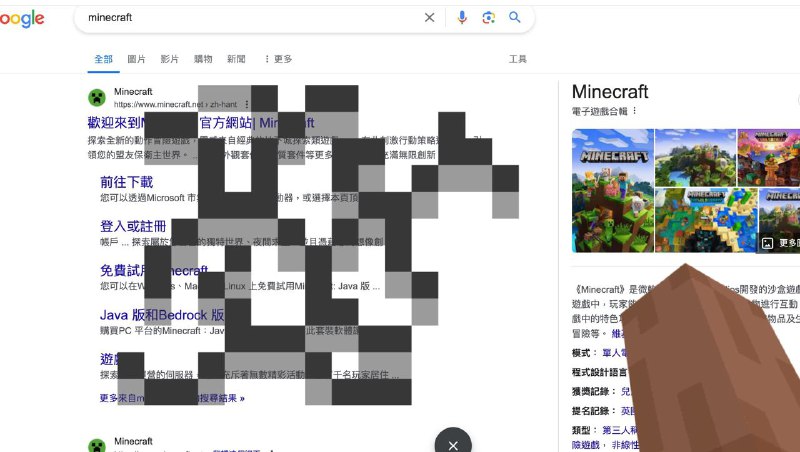Open the 工具 search tools
The height and width of the screenshot is (452, 800).
coord(517,59)
